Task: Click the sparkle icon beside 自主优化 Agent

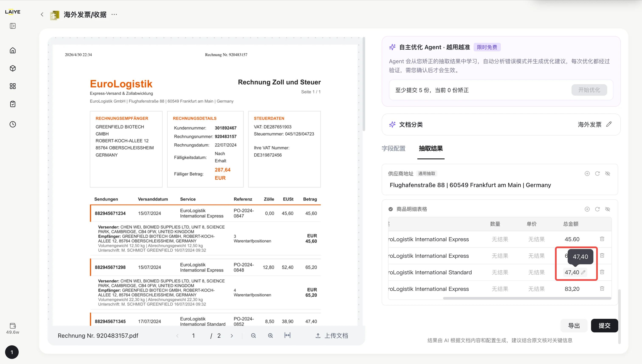Action: [x=392, y=47]
